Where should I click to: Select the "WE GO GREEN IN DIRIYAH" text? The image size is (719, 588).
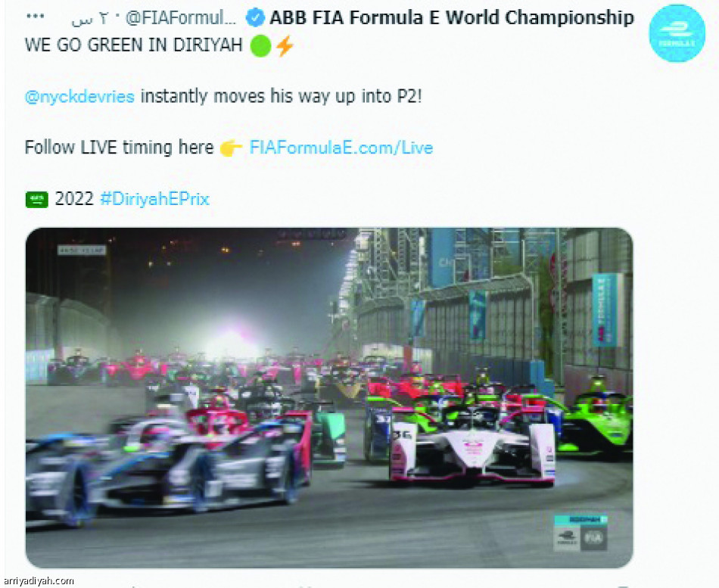(x=133, y=45)
